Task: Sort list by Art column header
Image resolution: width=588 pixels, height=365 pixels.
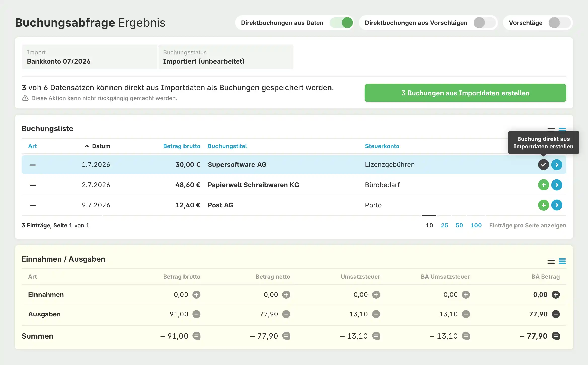Action: 32,146
